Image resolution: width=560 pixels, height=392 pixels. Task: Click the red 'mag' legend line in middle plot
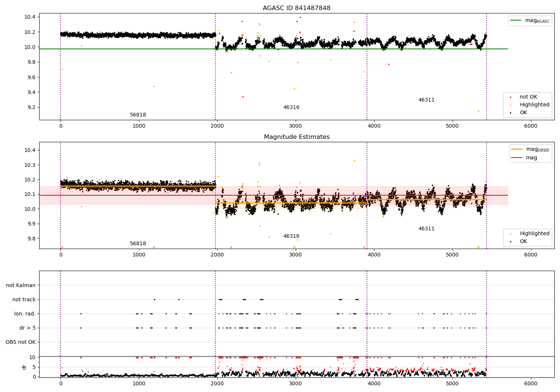(517, 158)
